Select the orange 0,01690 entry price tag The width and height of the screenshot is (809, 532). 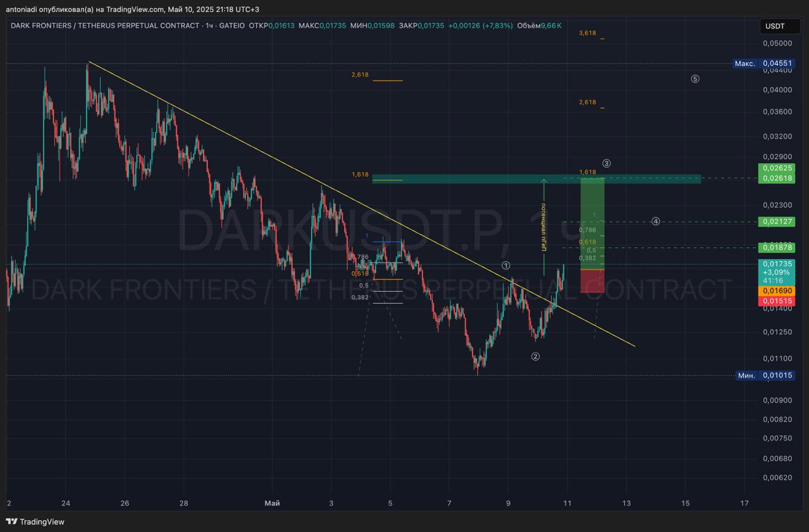tap(777, 291)
